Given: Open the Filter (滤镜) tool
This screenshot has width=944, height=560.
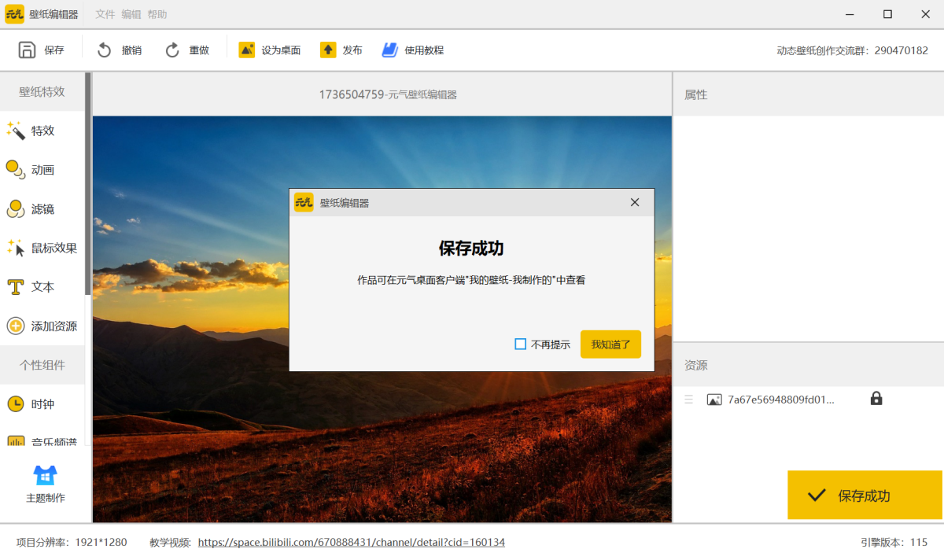Looking at the screenshot, I should 16,209.
